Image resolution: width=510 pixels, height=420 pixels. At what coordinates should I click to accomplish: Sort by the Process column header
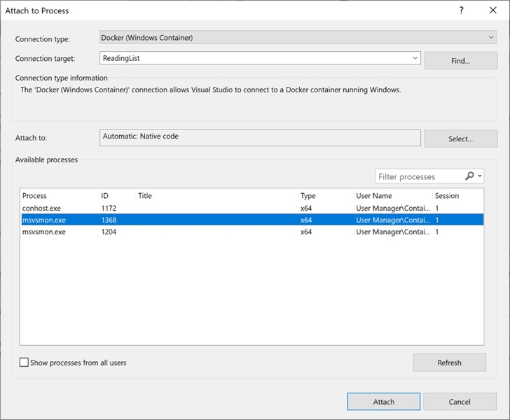point(35,196)
